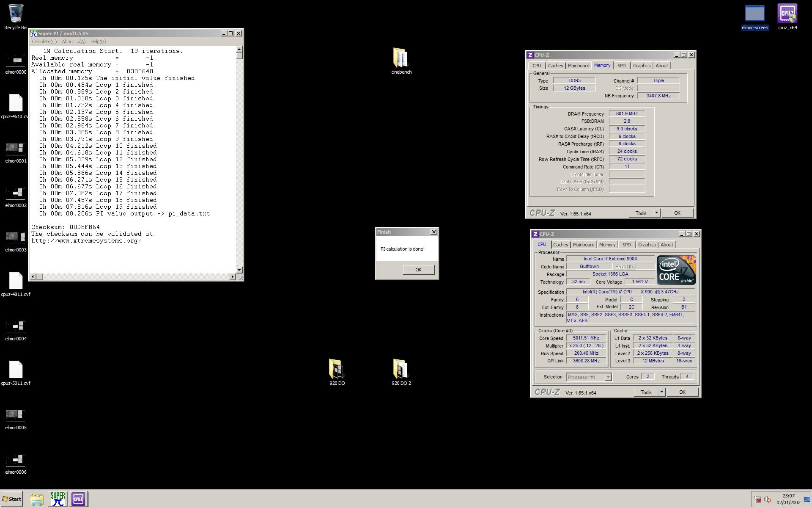Open Windows Explorer from taskbar
This screenshot has width=812, height=508.
37,499
